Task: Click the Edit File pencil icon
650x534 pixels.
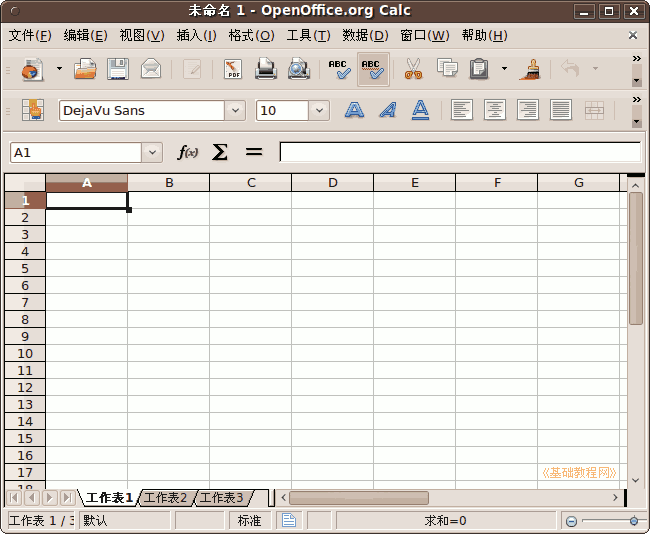Action: point(192,69)
